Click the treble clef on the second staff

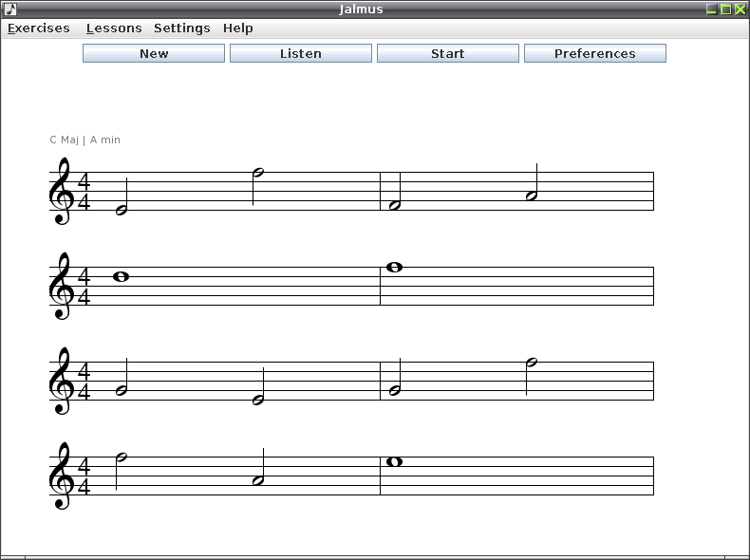[62, 286]
